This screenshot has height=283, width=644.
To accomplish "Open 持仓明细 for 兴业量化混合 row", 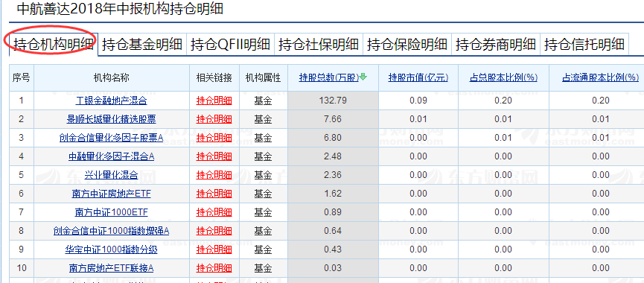I will [x=214, y=175].
